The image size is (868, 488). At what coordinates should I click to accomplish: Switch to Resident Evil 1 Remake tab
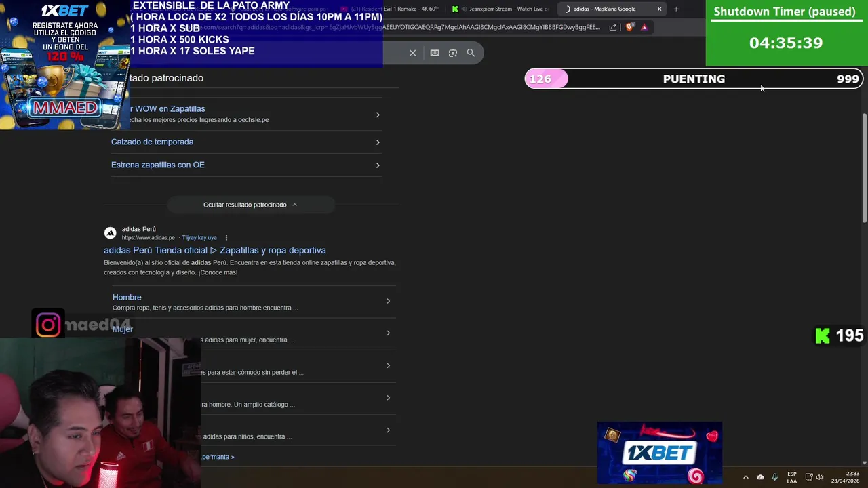coord(391,9)
